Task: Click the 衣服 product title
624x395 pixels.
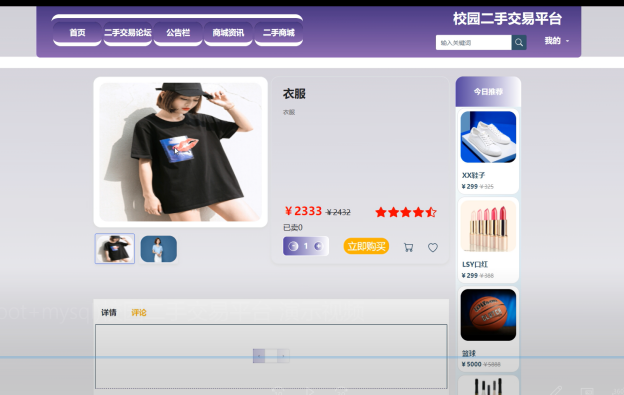Action: [294, 94]
